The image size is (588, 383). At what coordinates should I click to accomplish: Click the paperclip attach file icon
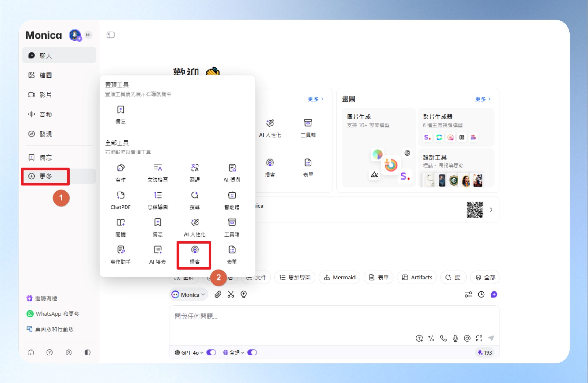click(x=218, y=294)
